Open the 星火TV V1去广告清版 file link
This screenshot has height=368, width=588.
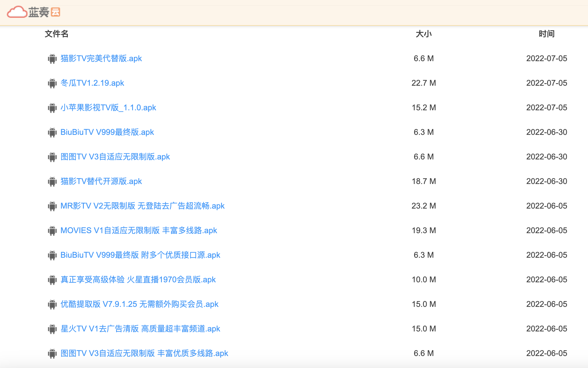[141, 329]
